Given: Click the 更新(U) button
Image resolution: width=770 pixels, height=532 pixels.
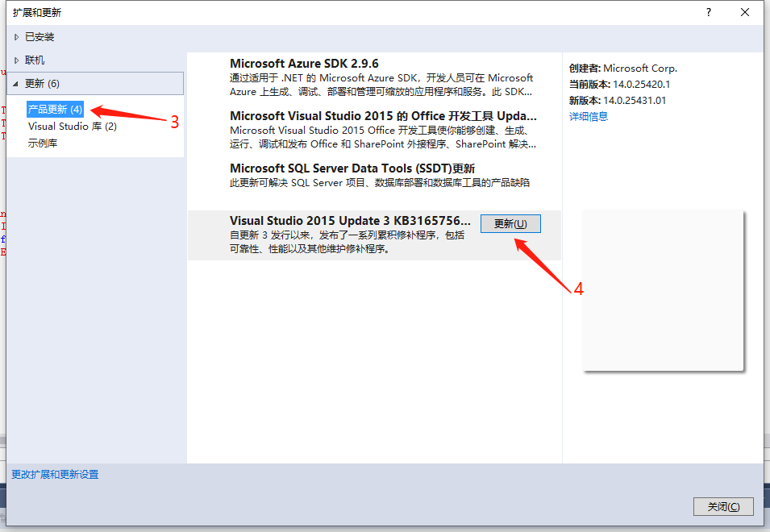Looking at the screenshot, I should [x=510, y=224].
